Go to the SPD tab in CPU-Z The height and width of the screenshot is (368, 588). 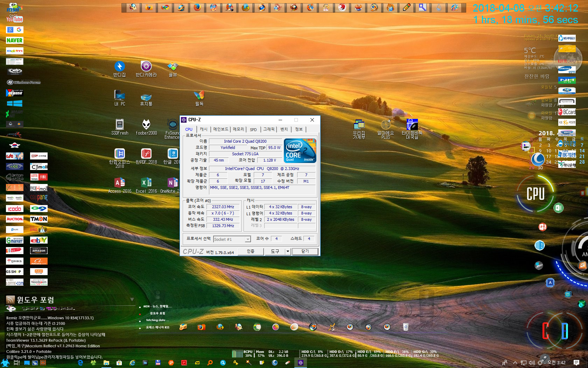253,130
